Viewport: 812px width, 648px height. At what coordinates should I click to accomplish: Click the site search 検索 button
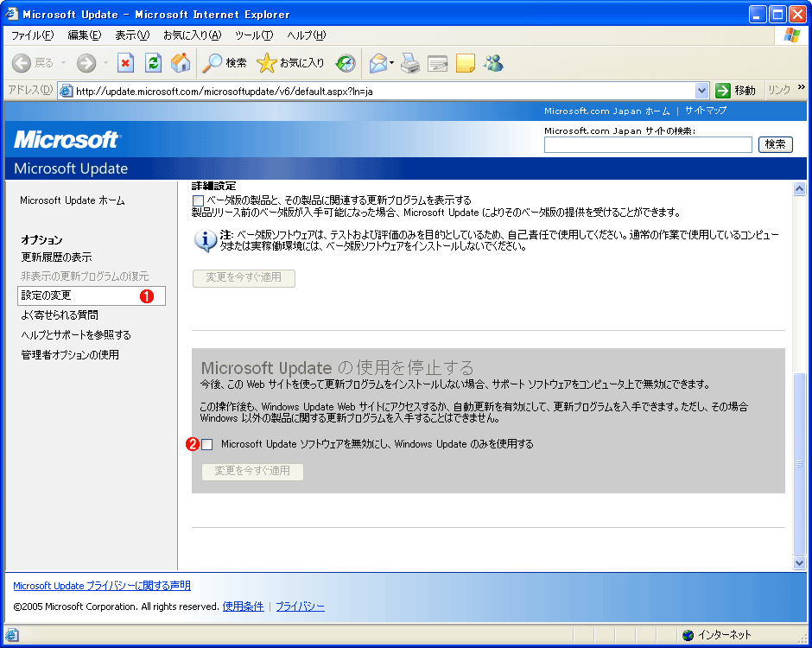click(775, 144)
